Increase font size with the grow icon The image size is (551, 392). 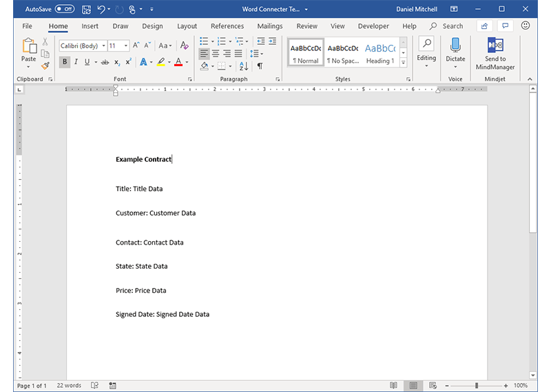pos(136,45)
